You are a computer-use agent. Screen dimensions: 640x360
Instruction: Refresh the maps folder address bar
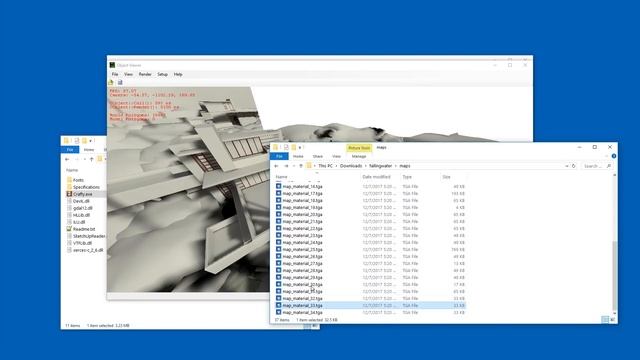[x=573, y=166]
